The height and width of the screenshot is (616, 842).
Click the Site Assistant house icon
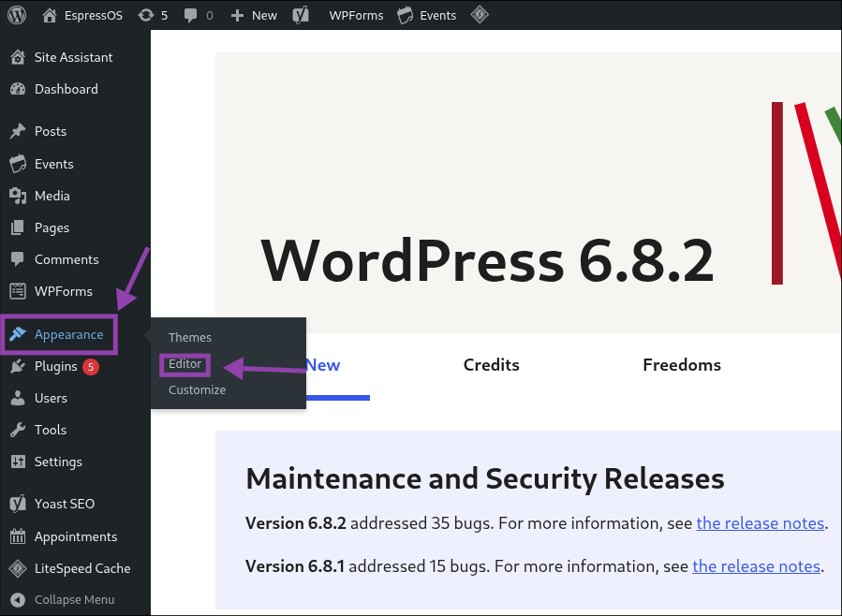click(18, 57)
